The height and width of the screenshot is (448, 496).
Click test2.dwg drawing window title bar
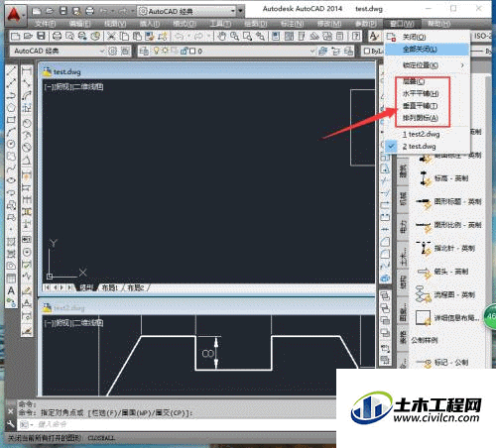click(207, 308)
